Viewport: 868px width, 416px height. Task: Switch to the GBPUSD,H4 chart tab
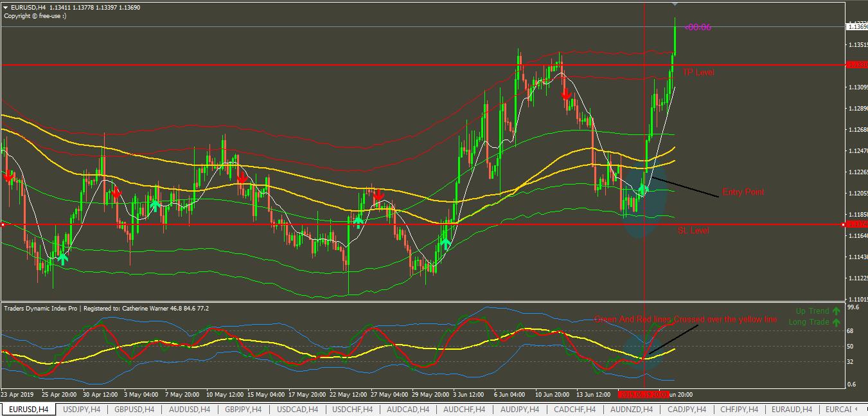135,409
